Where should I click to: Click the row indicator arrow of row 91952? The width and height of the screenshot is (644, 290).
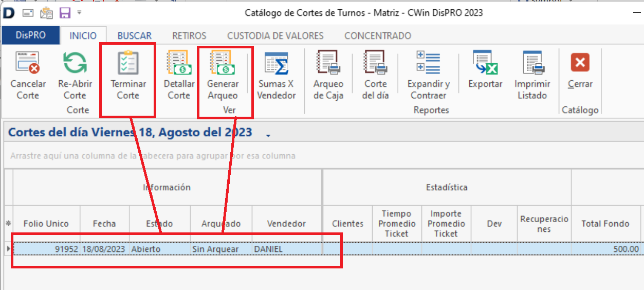click(8, 249)
